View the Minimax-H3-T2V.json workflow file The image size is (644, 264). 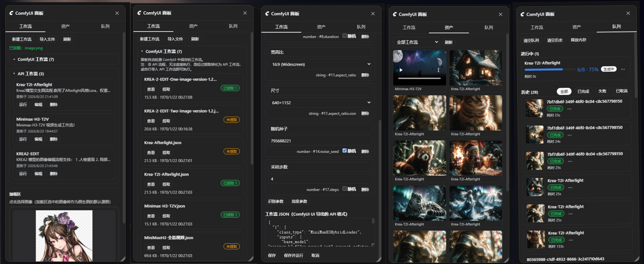[151, 216]
